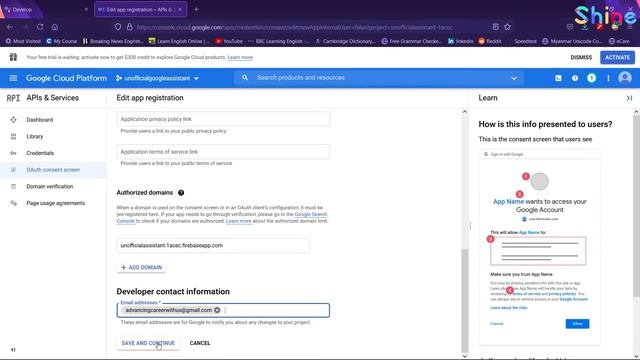The image size is (640, 360).
Task: Open OAuth consent screen in sidebar
Action: point(53,170)
